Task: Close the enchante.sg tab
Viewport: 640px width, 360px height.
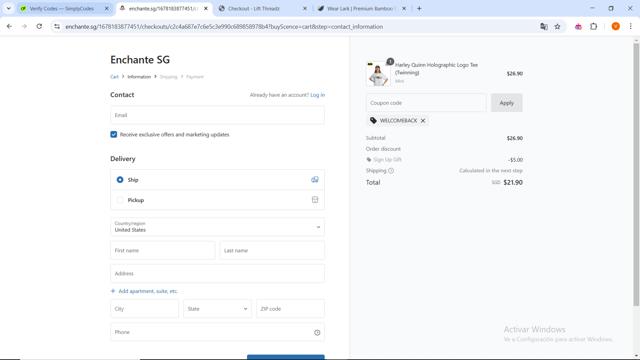Action: [x=206, y=8]
